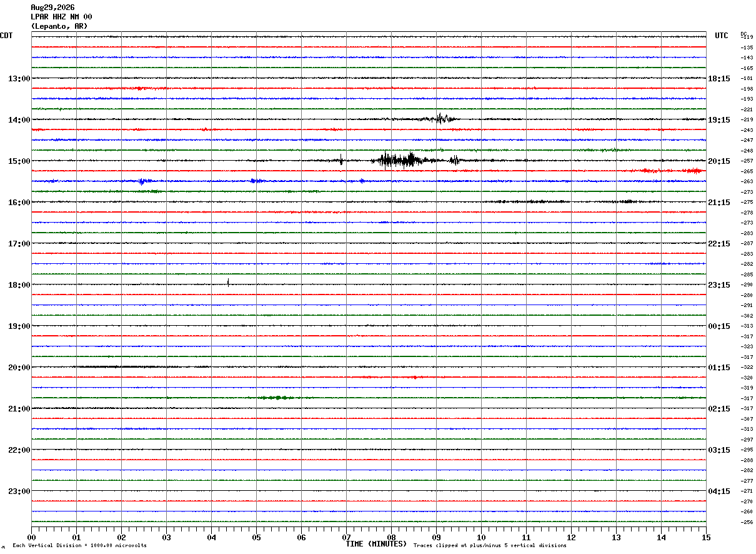Click the 14:00 trace wavelet near minute 09
Screen dimensions: 756x554
pyautogui.click(x=441, y=118)
